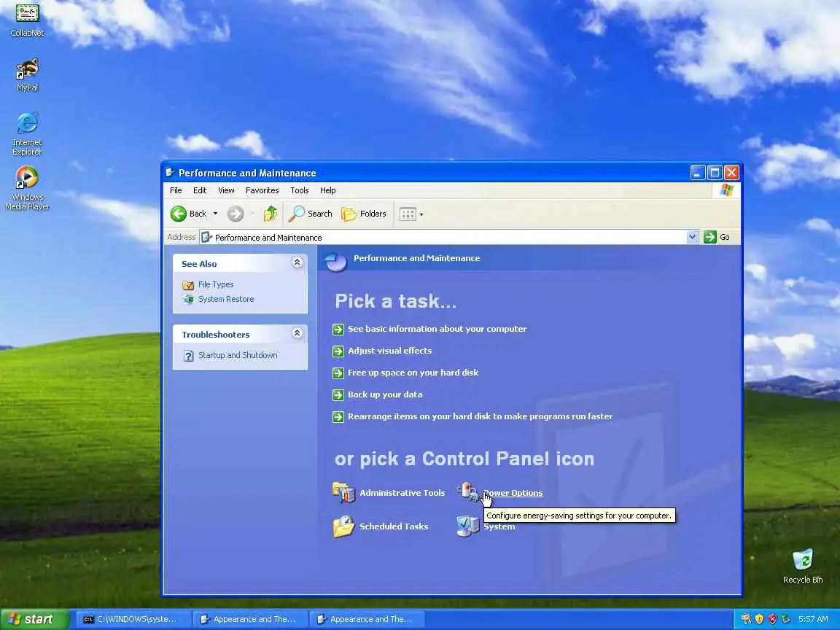Open the Search toolbar button
Screen dimensions: 840x630
pos(311,214)
